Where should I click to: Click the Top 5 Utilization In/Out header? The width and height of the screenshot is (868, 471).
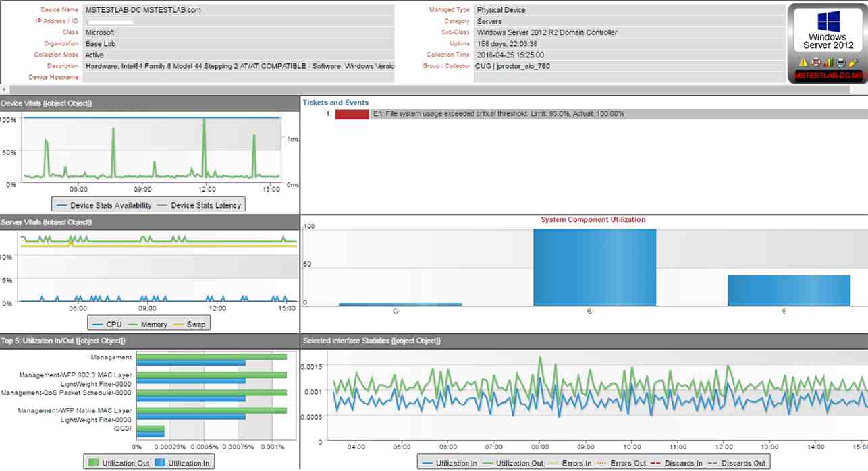pos(149,341)
